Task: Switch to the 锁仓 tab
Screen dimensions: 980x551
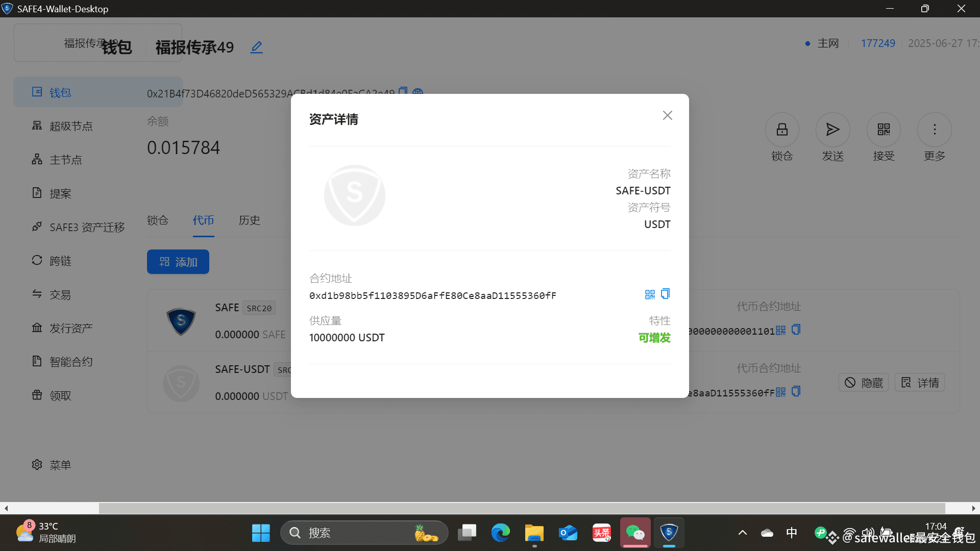Action: coord(157,220)
